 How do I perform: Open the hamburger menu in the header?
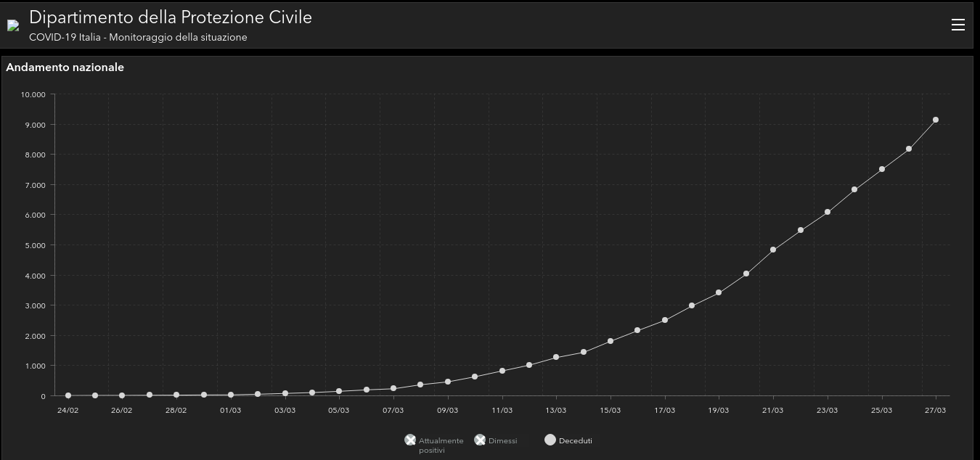[x=957, y=25]
